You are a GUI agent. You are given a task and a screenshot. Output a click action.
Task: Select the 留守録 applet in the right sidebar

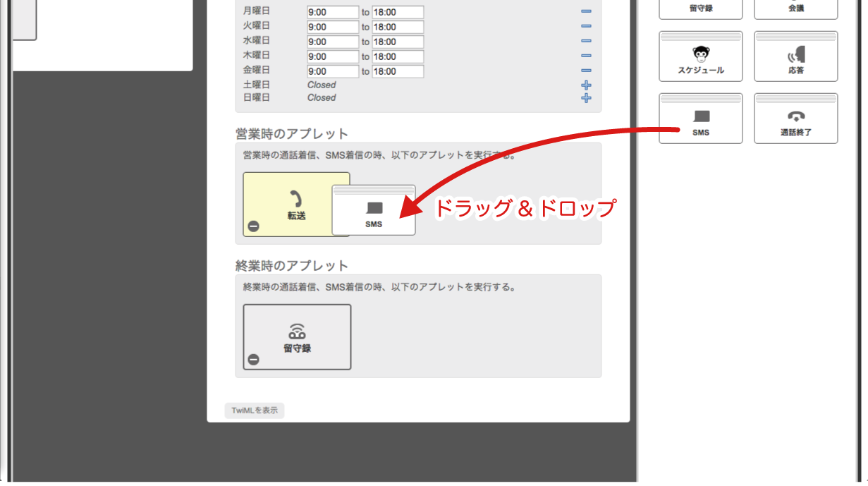point(701,9)
